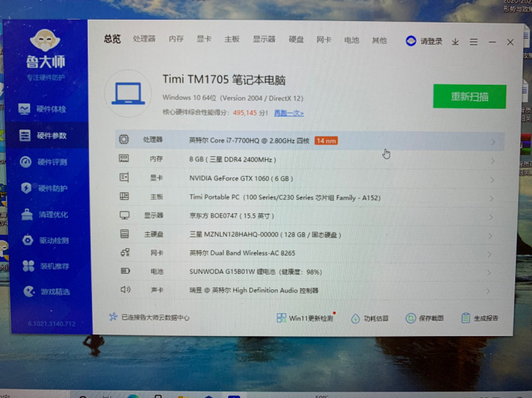
Task: Switch to the top 内存 tab
Action: coord(176,39)
